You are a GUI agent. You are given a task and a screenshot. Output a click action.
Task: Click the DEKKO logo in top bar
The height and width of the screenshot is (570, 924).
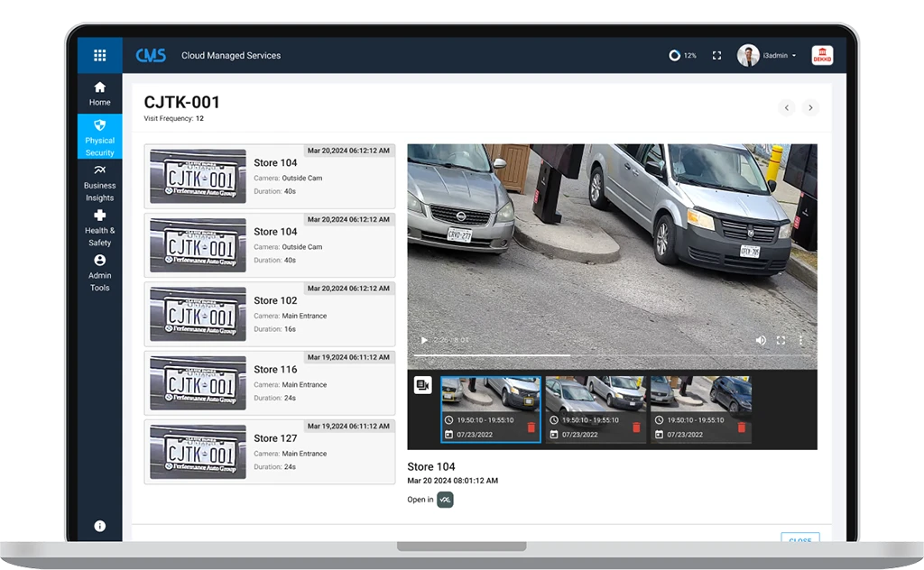click(x=821, y=55)
